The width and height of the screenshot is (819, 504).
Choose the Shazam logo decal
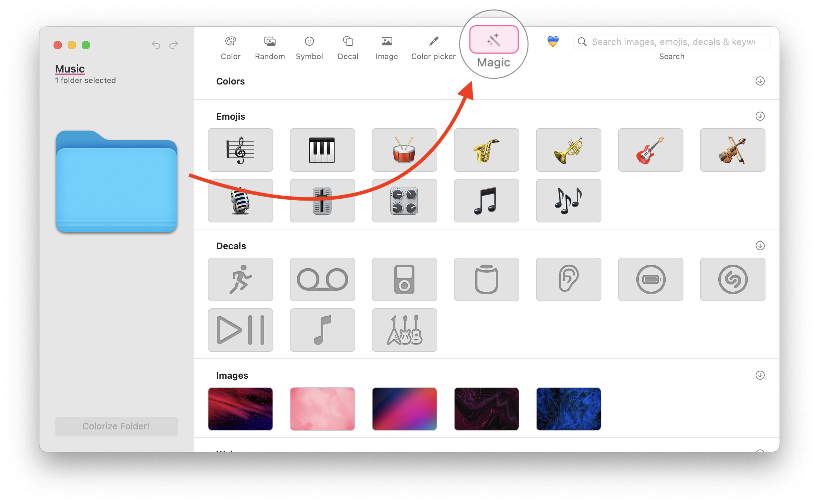click(732, 279)
